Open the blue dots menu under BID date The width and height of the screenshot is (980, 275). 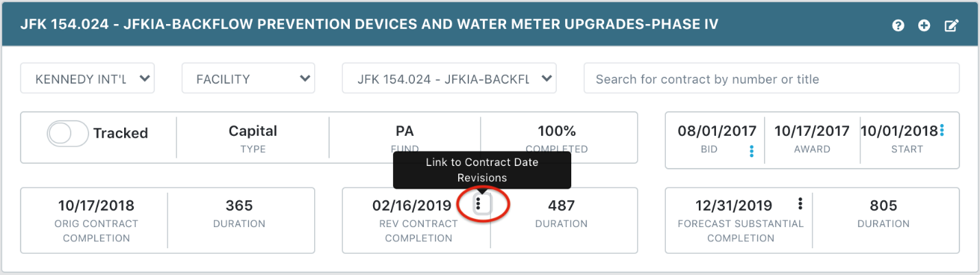pyautogui.click(x=752, y=152)
